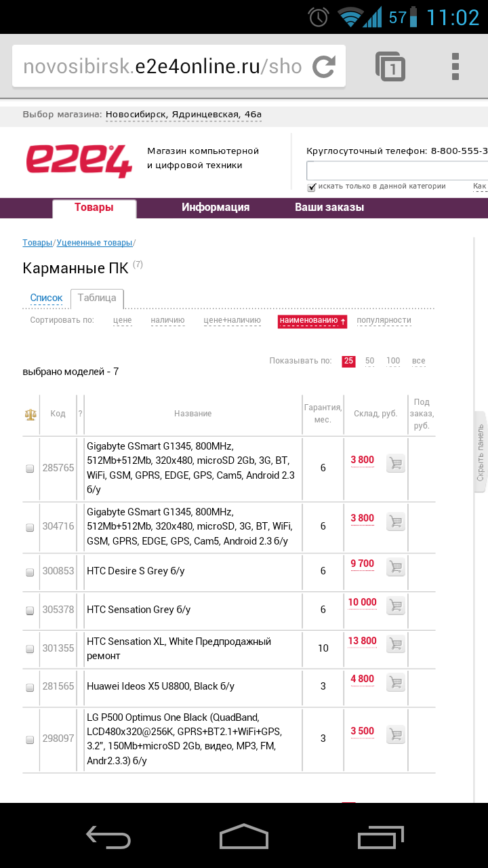Collapse the side panel via Скрыть панель
This screenshot has height=868, width=488.
(481, 452)
